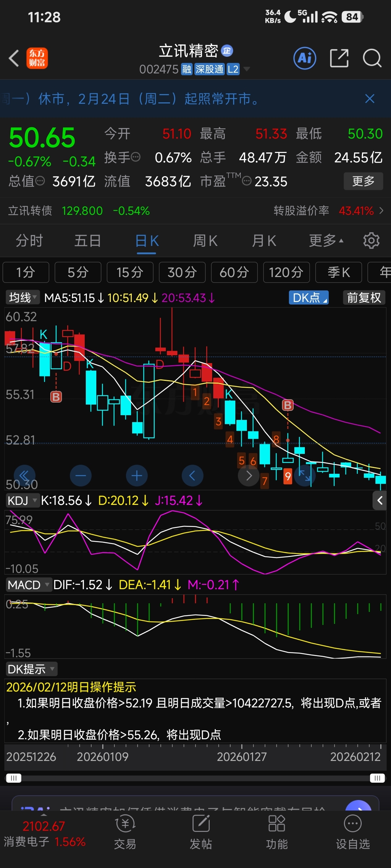Tap the B marker on the right of the chart
391x868 pixels.
pos(288,405)
